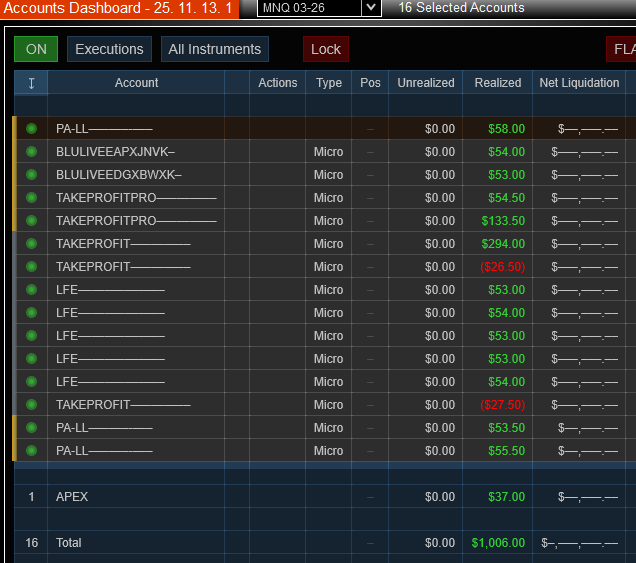
Task: Open the 16 Selected Accounts selector
Action: coord(461,8)
